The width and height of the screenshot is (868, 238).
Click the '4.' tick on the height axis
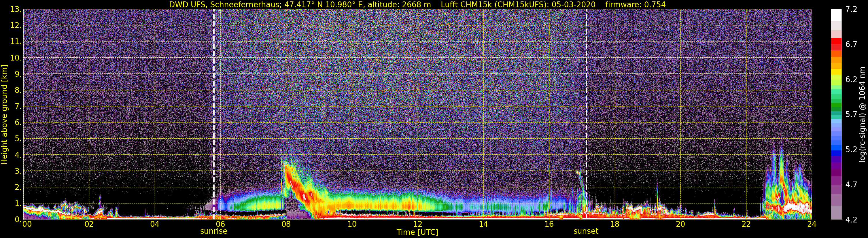(x=18, y=155)
